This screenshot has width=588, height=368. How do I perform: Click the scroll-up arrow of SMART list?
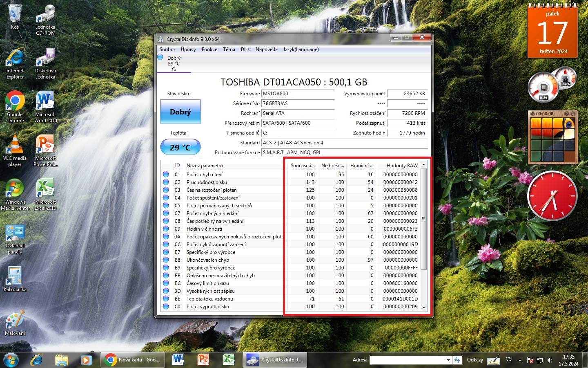pos(424,164)
